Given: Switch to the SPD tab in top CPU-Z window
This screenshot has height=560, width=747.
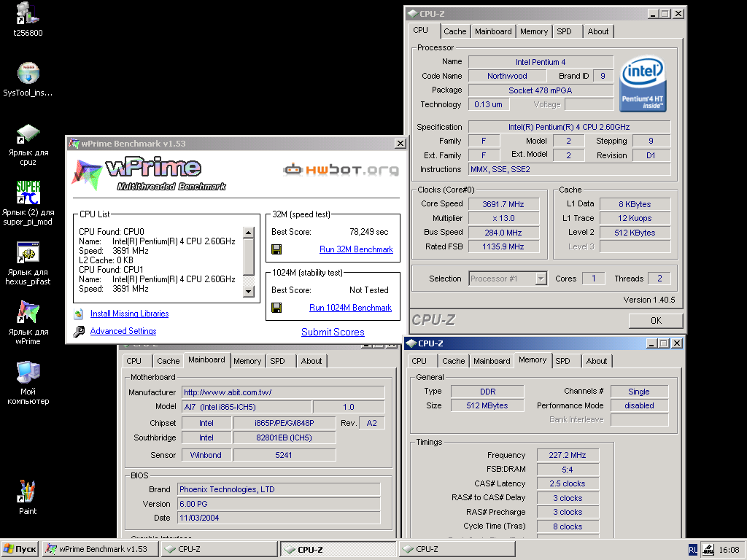Looking at the screenshot, I should click(x=564, y=31).
